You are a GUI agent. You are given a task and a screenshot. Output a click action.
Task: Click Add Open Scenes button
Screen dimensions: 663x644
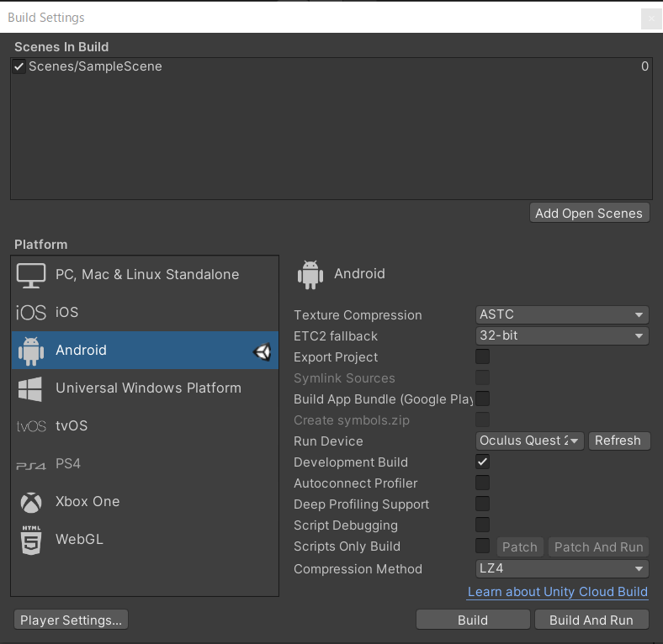(x=590, y=213)
